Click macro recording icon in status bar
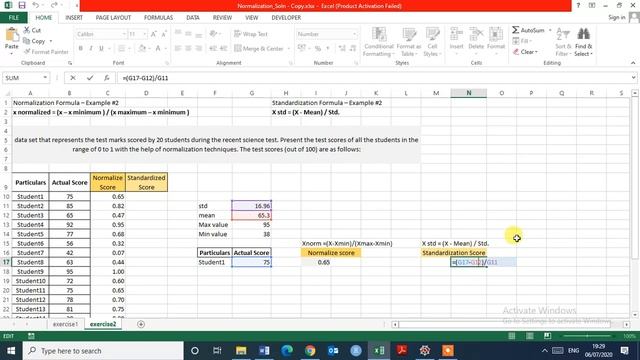This screenshot has width=640, height=360. tap(31, 336)
